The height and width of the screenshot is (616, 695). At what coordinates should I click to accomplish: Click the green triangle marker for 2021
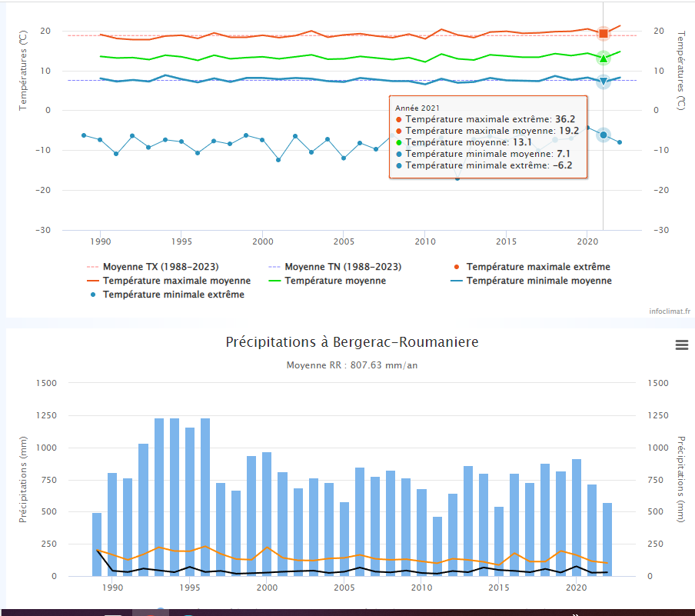tap(604, 58)
